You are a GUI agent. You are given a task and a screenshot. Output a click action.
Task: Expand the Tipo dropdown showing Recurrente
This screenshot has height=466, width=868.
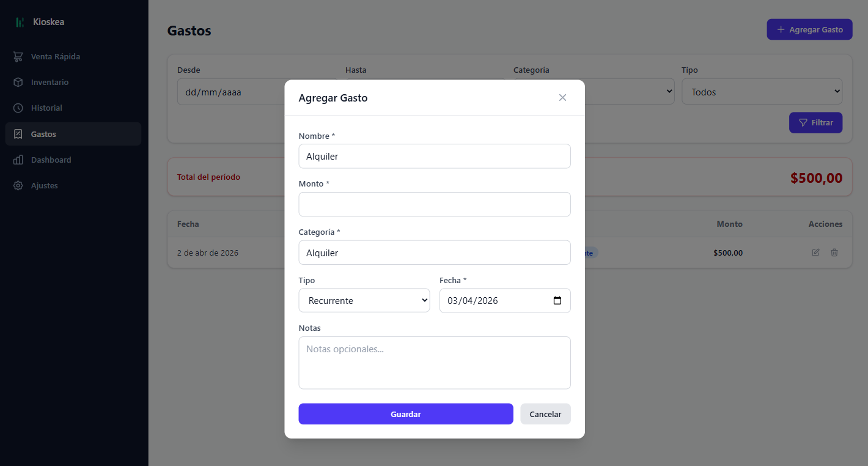coord(364,301)
